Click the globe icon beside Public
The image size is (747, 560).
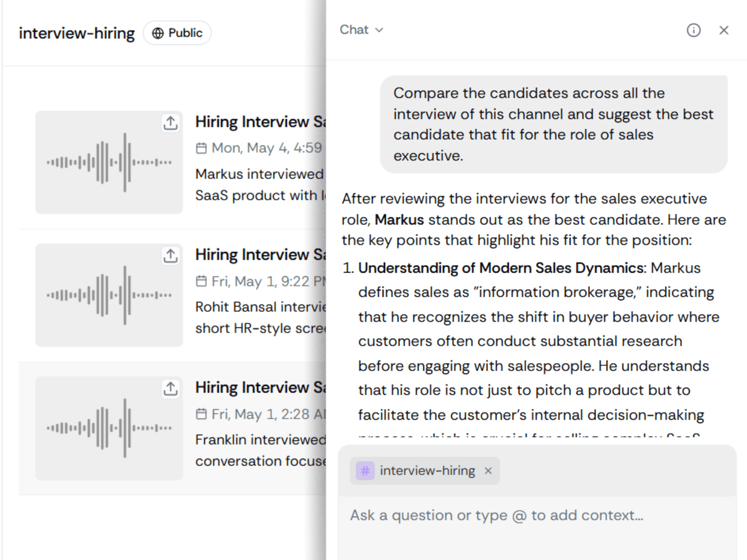pos(158,33)
